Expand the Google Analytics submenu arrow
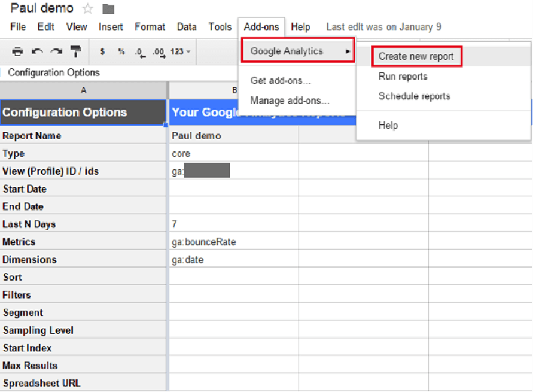This screenshot has height=392, width=533. [x=348, y=51]
